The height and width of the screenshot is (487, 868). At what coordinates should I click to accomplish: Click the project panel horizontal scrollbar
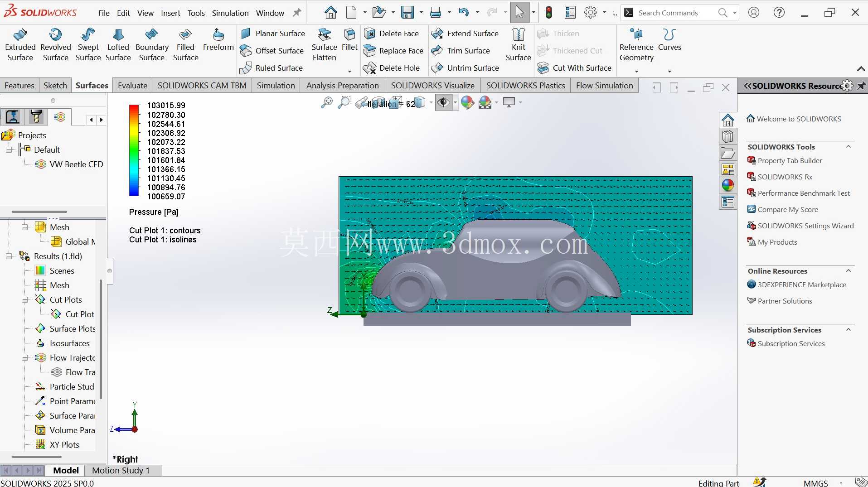click(x=39, y=212)
